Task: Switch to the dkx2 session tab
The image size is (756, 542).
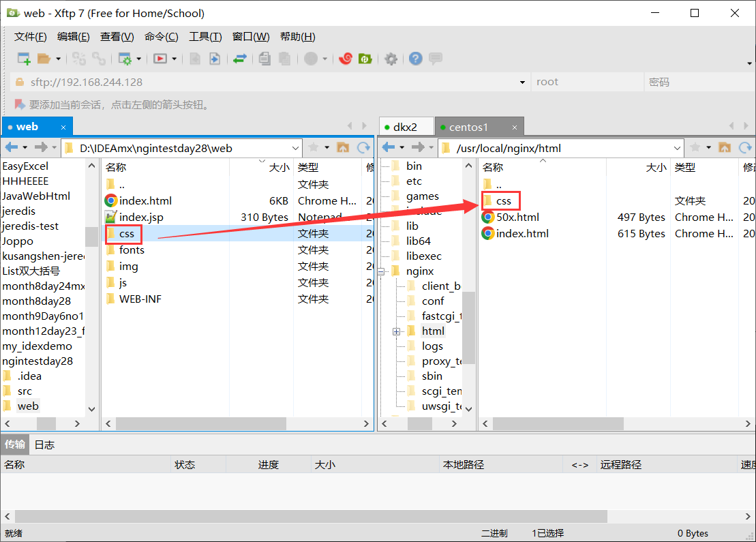Action: click(406, 127)
